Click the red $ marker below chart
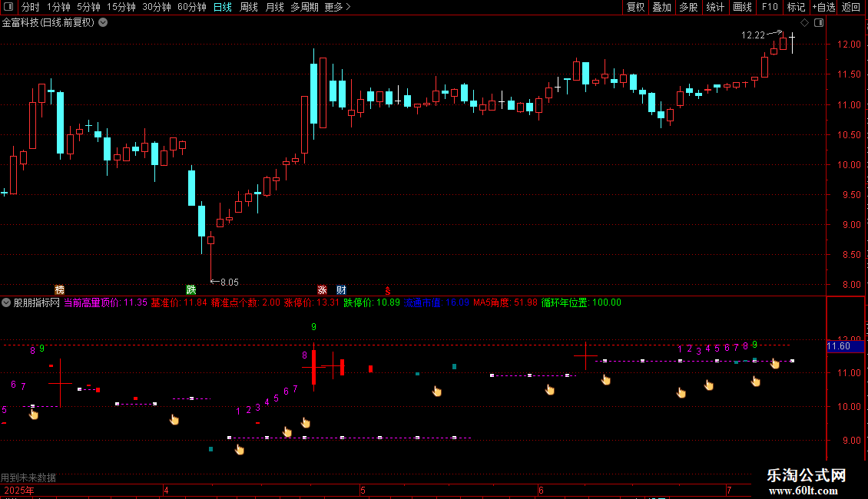 tap(387, 290)
